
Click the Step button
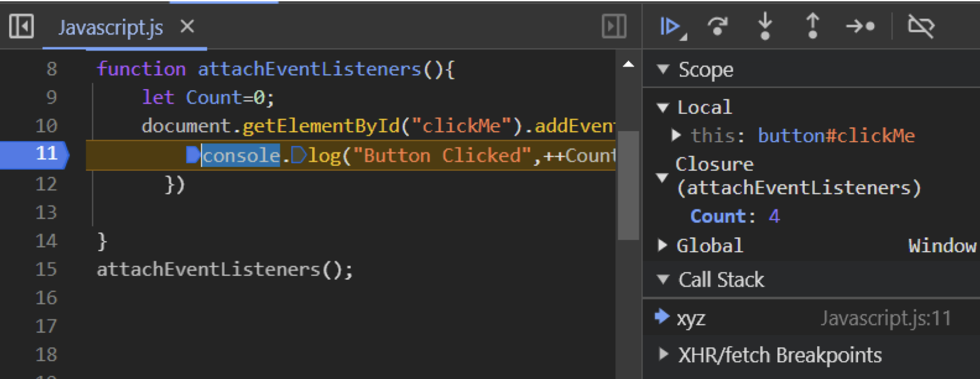860,26
